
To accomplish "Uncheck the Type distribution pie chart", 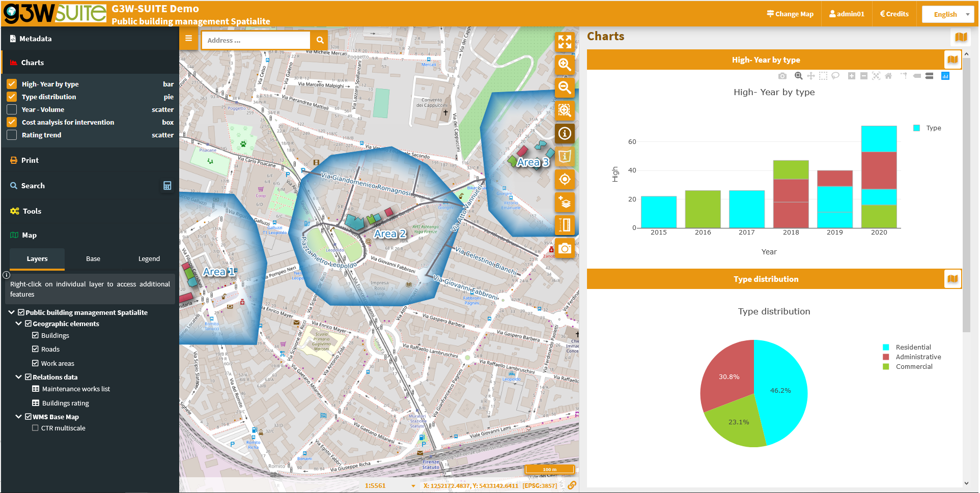I will [12, 97].
